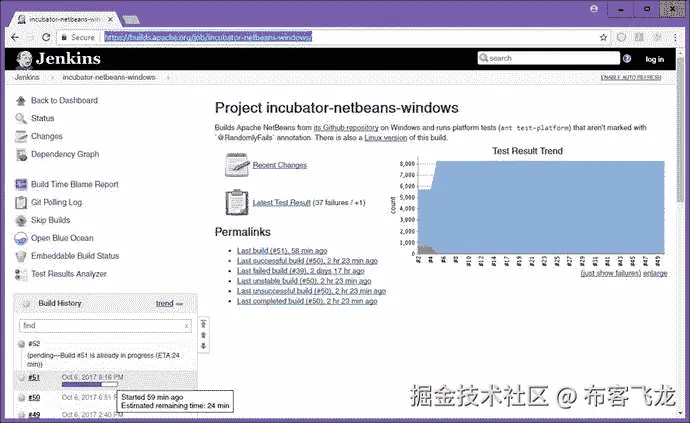Click the build #50 status ball
This screenshot has height=423, width=690.
tap(21, 398)
